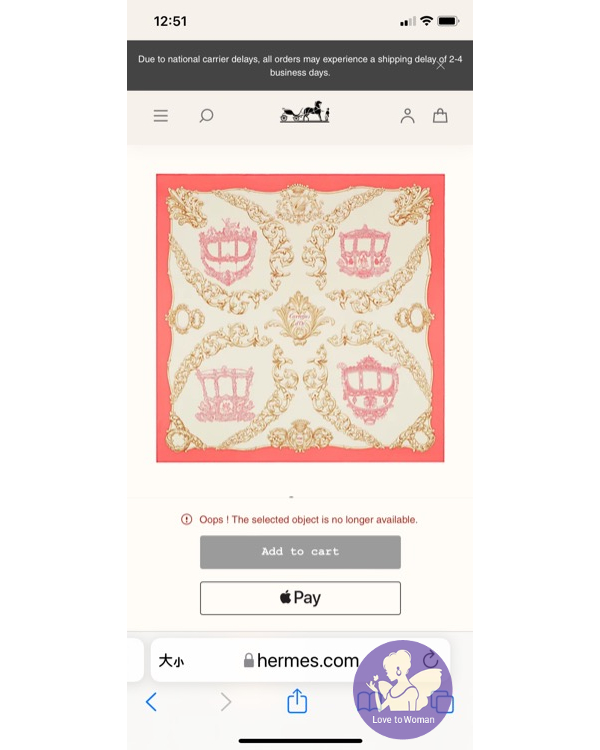Screen dimensions: 600x750
Task: Tap the hermes.com address bar
Action: point(300,660)
